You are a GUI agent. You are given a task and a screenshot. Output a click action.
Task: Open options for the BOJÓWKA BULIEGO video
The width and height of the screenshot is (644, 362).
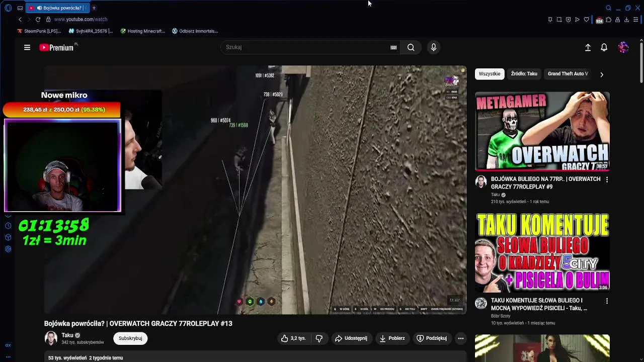[607, 179]
